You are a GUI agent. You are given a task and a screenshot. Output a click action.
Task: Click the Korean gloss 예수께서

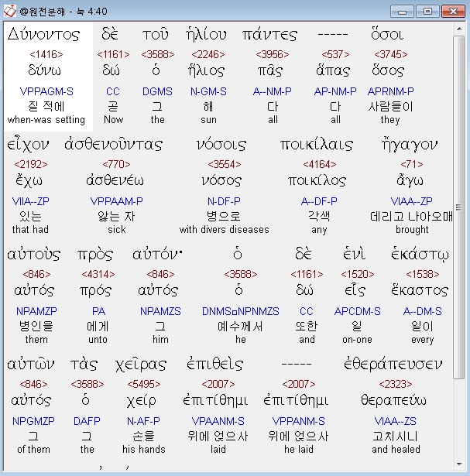(240, 327)
